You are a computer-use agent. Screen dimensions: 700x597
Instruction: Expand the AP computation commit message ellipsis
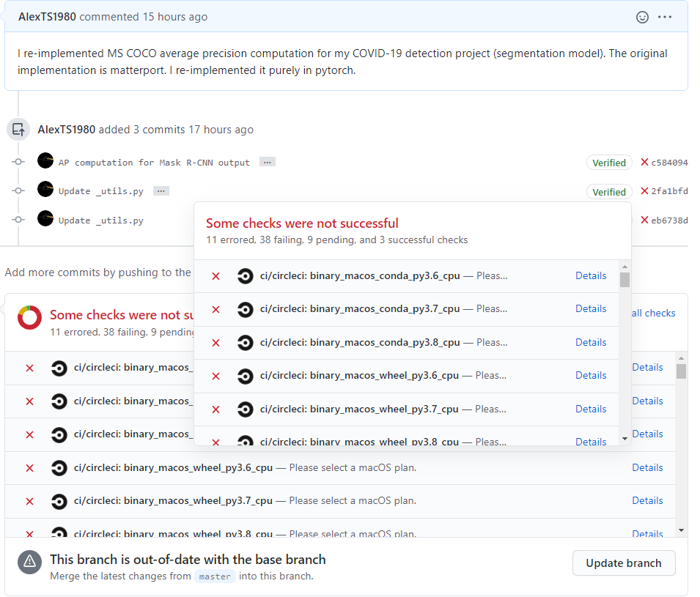[x=267, y=162]
